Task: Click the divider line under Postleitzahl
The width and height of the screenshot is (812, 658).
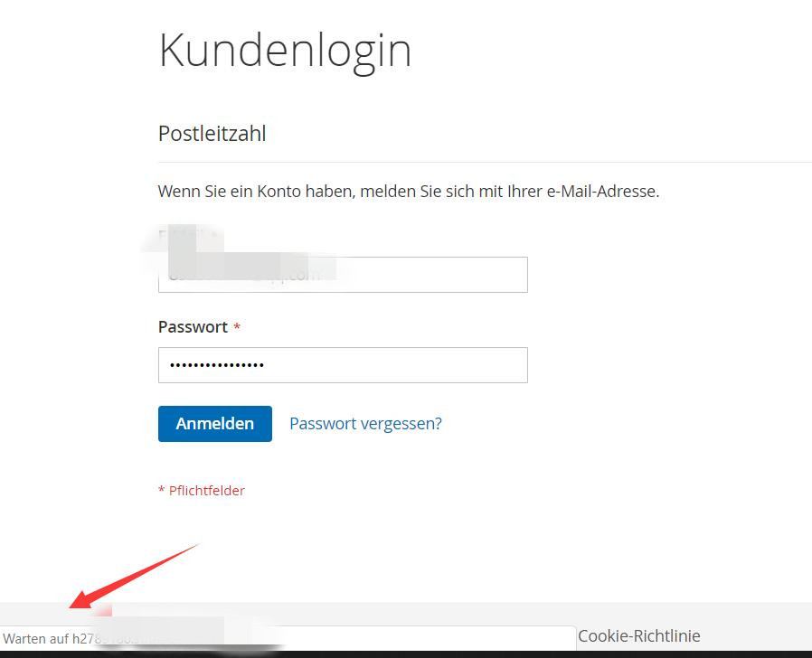Action: pyautogui.click(x=485, y=163)
